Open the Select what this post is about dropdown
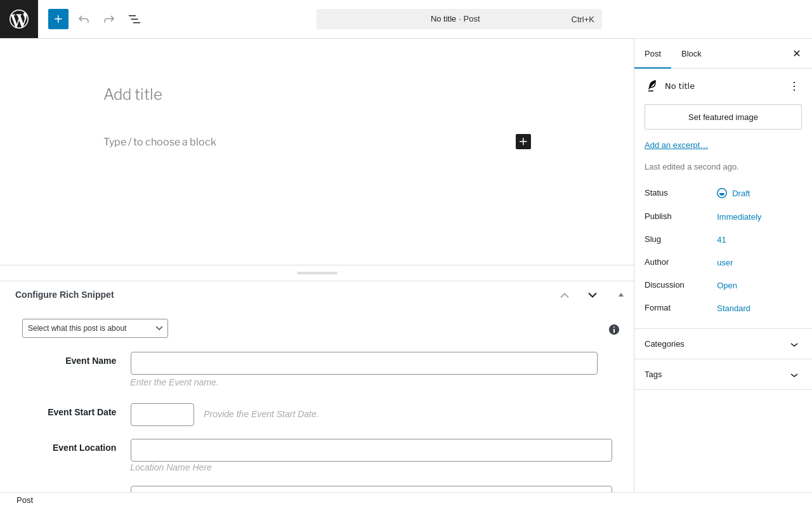Viewport: 812px width, 508px height. click(x=95, y=328)
